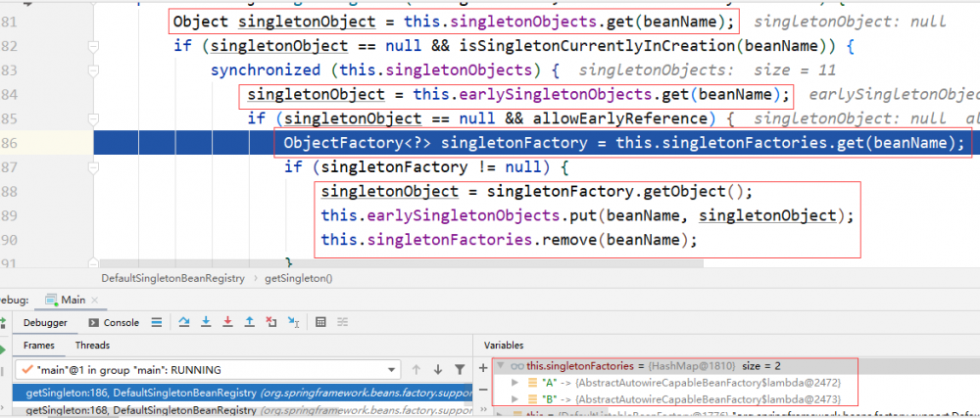This screenshot has height=418, width=980.
Task: Click line number 90 in gutter
Action: click(10, 240)
